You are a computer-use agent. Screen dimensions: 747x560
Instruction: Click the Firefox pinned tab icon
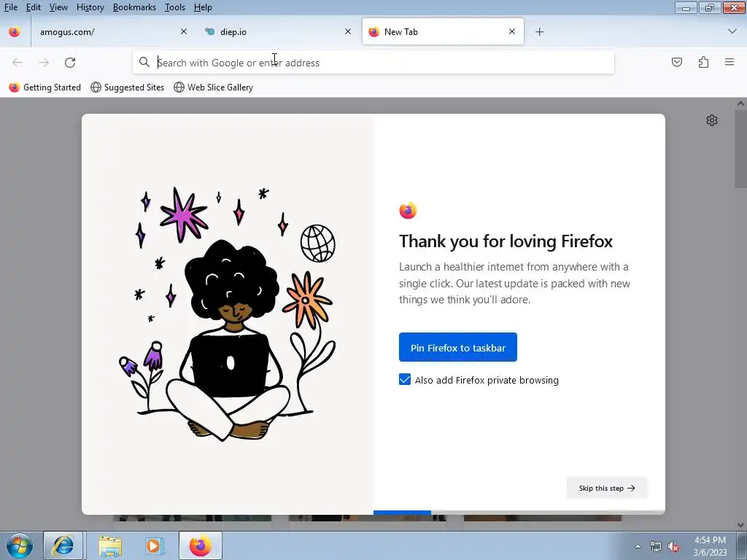click(15, 31)
